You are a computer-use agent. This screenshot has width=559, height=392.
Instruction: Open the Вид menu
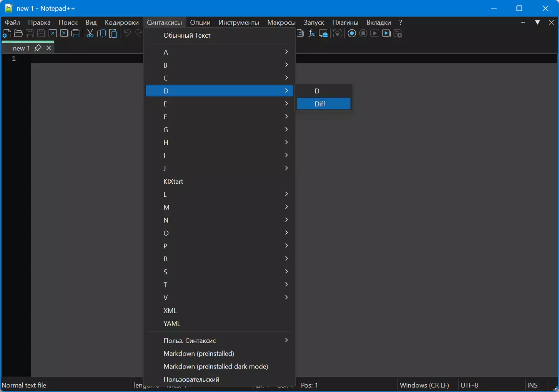pos(91,22)
